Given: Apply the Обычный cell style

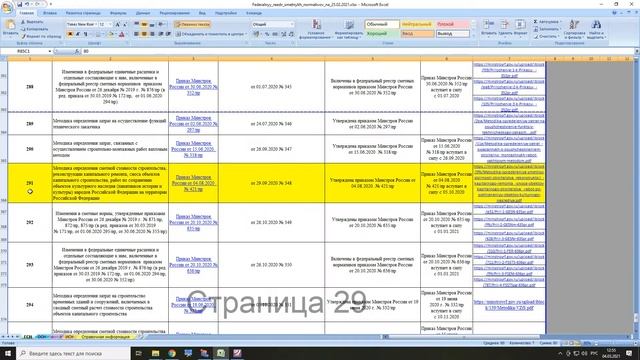Looking at the screenshot, I should (382, 24).
